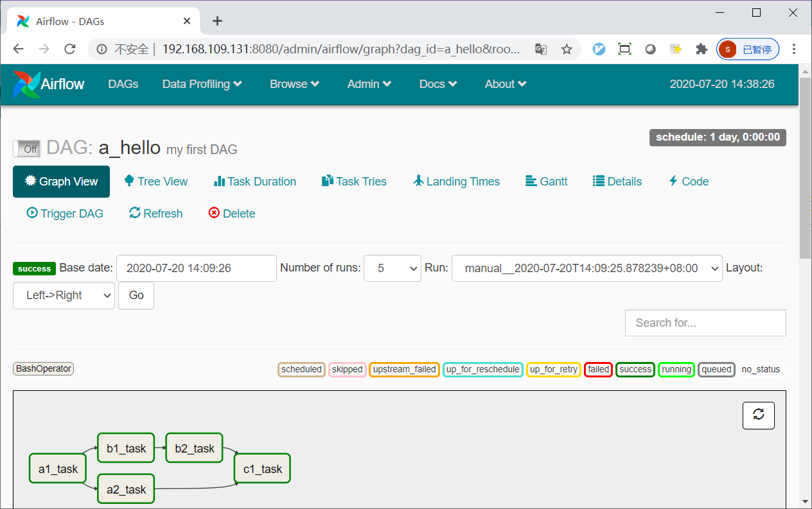Toggle the DAG Off switch to enable it

26,148
